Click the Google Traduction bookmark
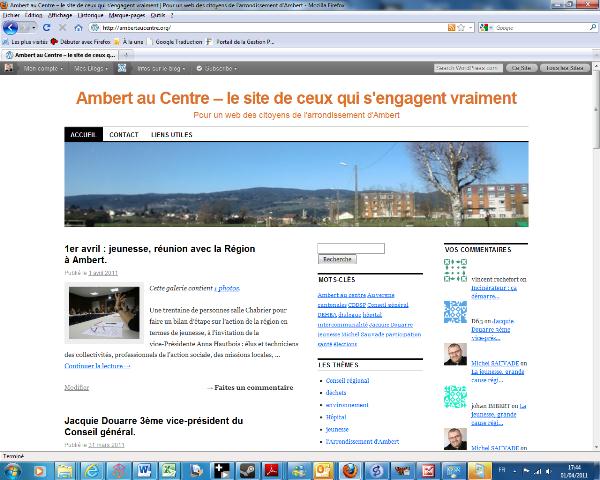Image resolution: width=600 pixels, height=480 pixels. click(x=178, y=41)
